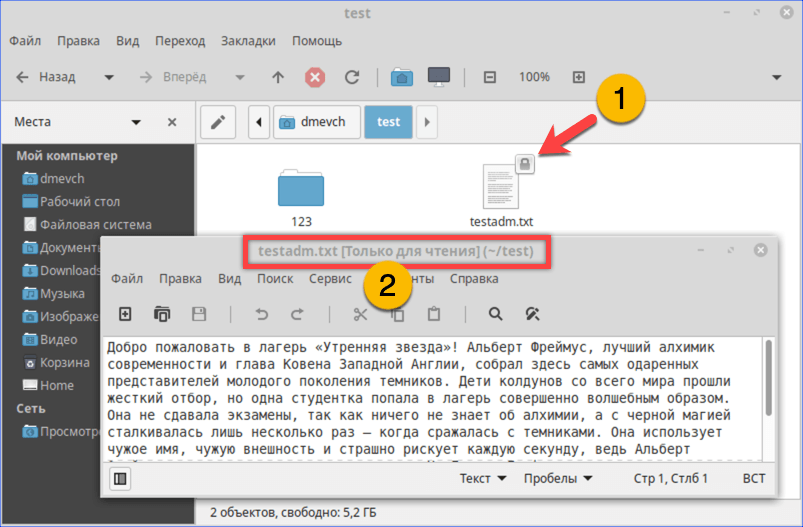Image resolution: width=803 pixels, height=527 pixels.
Task: Open search with magnifier icon
Action: 495,314
